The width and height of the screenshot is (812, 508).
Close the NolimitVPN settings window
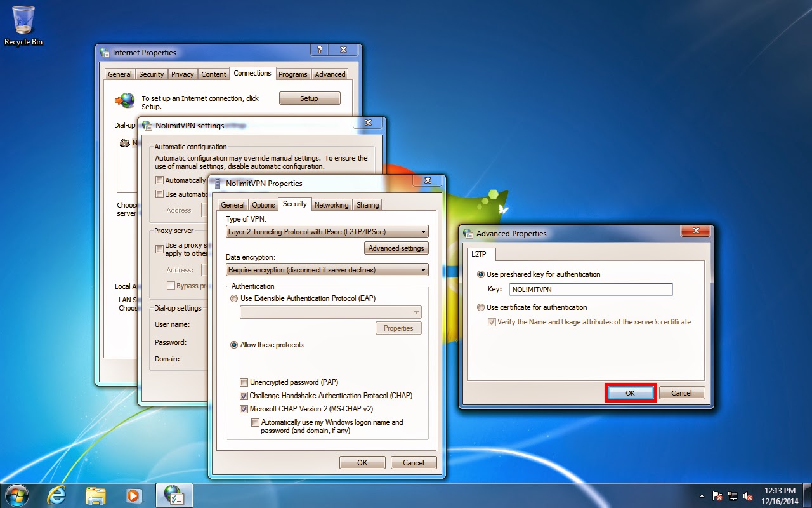(x=369, y=123)
